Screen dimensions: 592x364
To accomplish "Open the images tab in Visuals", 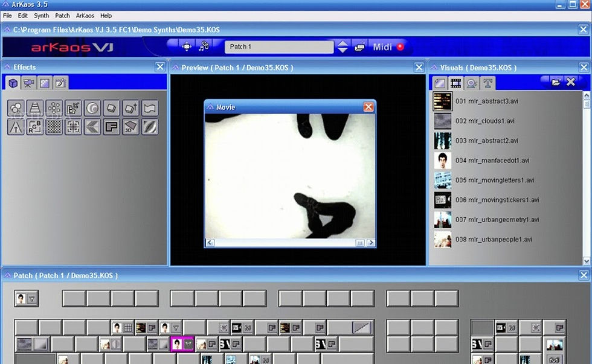I will click(440, 83).
